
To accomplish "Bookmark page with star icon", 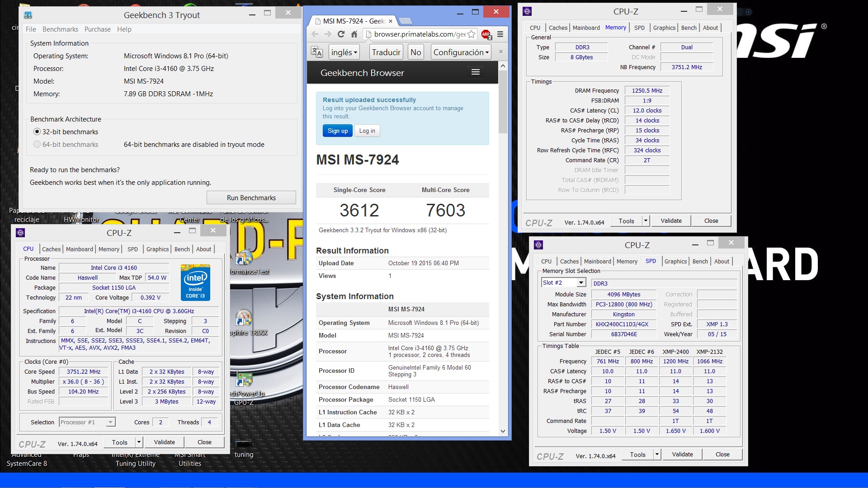I will [x=471, y=34].
